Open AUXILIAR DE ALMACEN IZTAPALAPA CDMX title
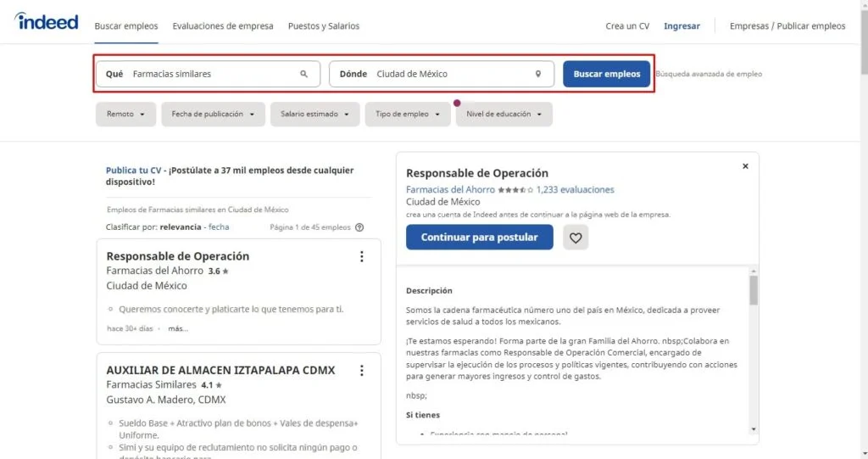This screenshot has width=868, height=459. (220, 370)
